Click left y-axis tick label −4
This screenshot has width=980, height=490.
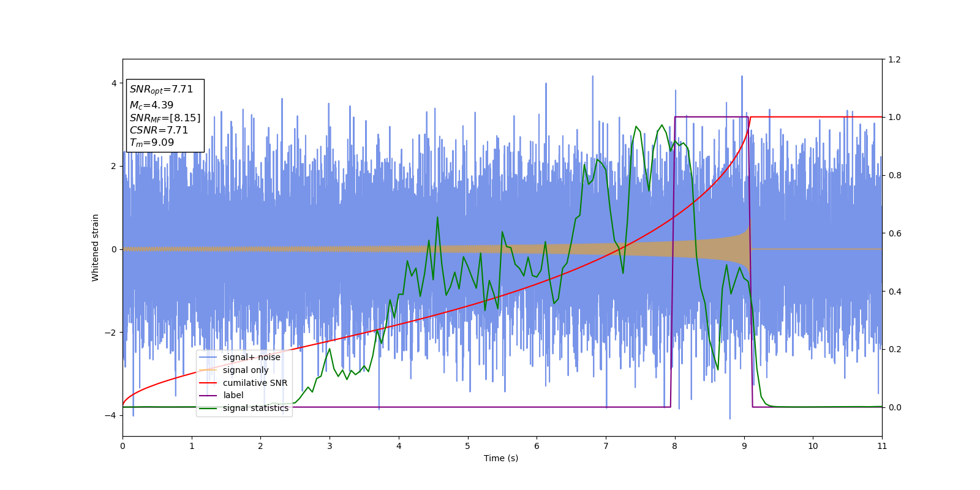click(111, 415)
